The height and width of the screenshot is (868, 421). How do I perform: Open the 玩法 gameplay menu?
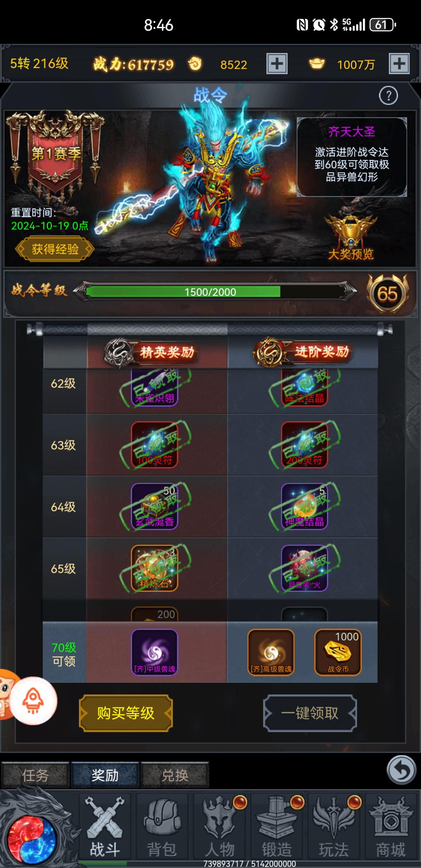coord(334,827)
